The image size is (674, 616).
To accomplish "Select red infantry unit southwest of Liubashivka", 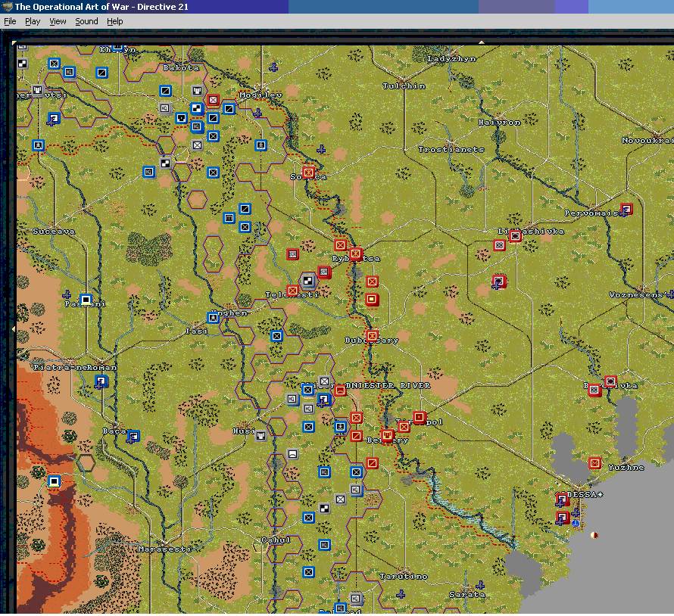I will click(x=499, y=245).
